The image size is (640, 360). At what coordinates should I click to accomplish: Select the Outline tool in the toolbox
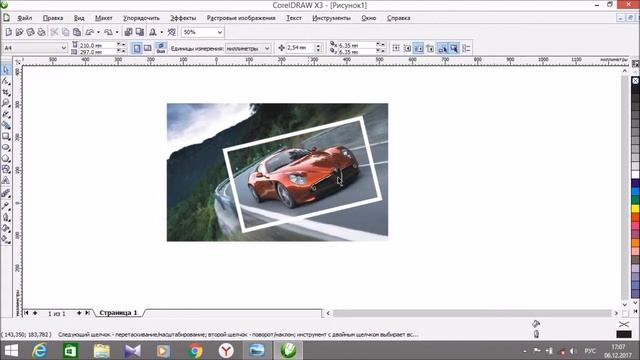point(6,217)
